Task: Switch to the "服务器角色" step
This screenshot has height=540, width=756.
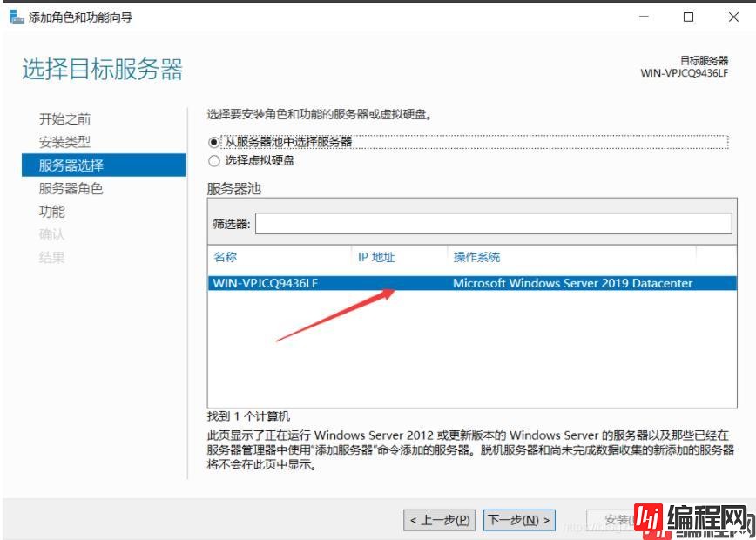Action: click(71, 188)
